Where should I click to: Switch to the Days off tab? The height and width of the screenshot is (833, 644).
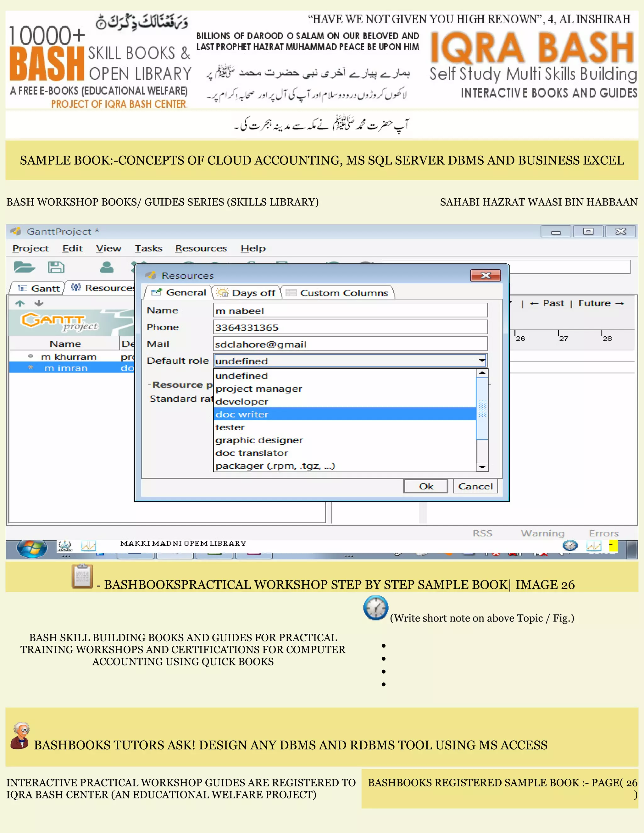pos(246,293)
